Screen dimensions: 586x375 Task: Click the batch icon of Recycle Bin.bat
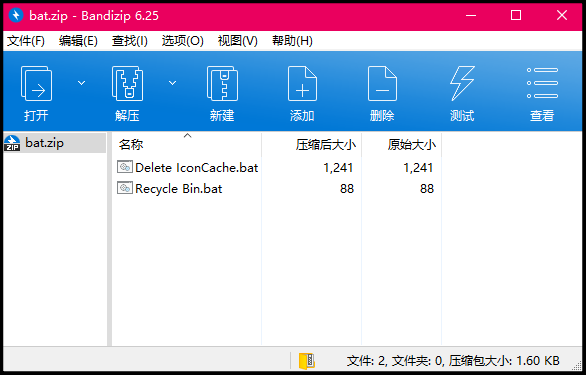(125, 188)
